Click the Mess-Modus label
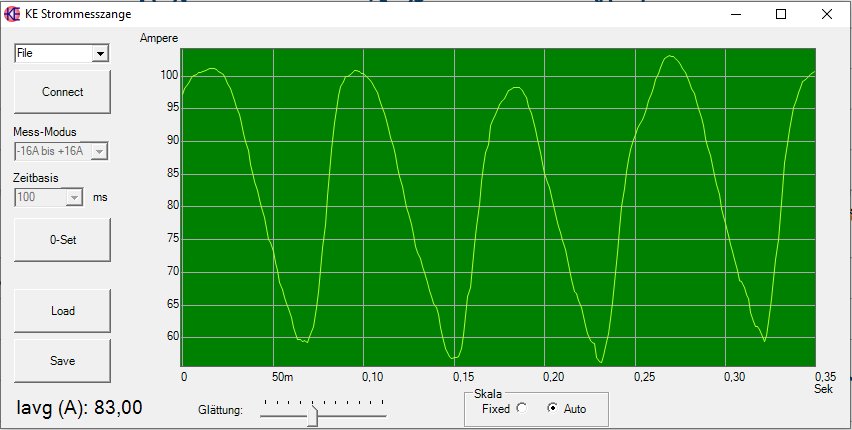Image resolution: width=852 pixels, height=430 pixels. [x=45, y=132]
